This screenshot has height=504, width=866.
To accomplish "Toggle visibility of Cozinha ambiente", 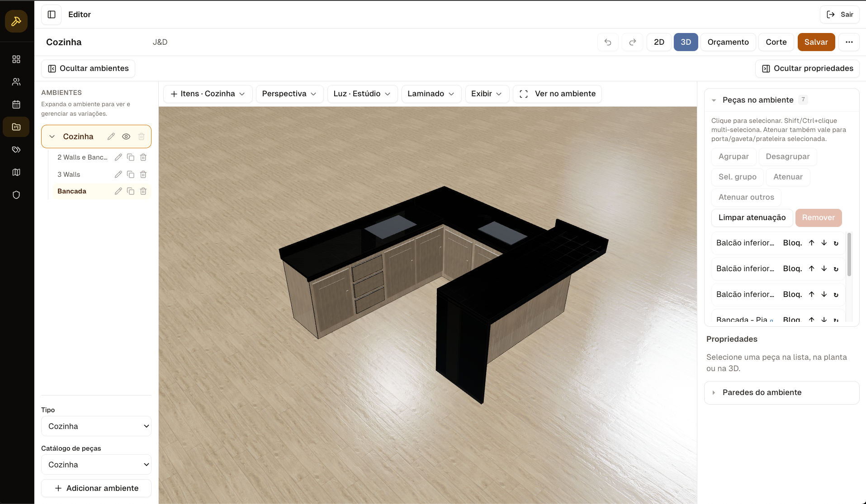I will click(126, 137).
